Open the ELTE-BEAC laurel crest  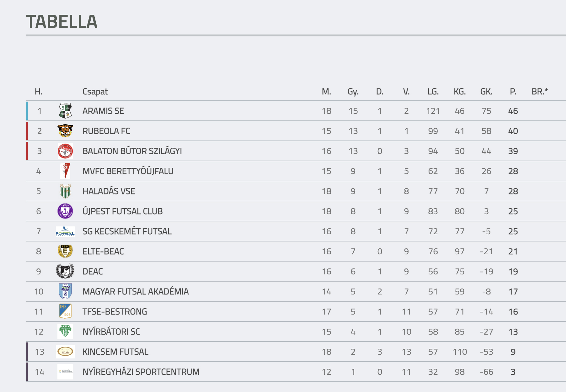(65, 251)
